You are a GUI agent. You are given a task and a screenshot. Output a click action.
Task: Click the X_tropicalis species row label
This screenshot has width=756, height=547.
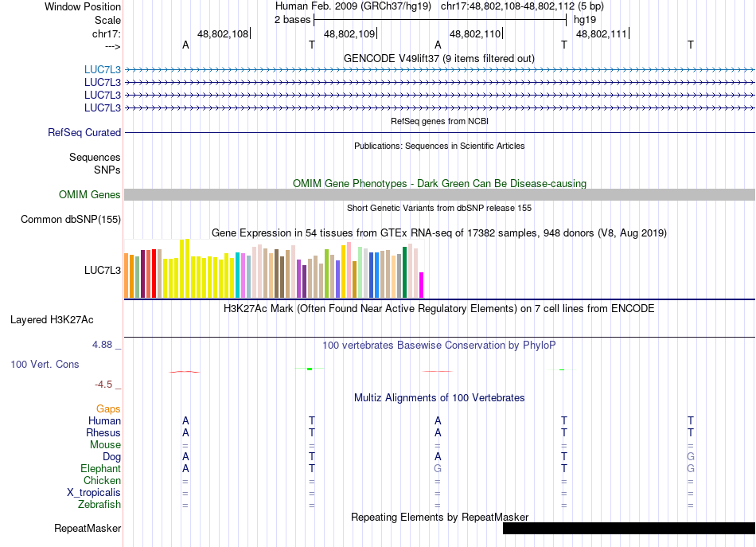tap(94, 493)
